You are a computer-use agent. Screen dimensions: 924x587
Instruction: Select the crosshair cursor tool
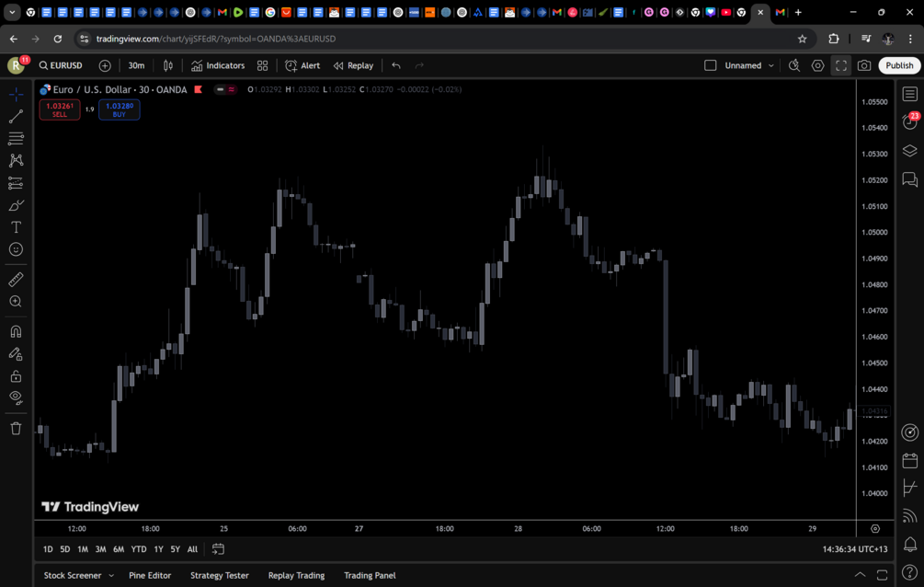pyautogui.click(x=16, y=95)
